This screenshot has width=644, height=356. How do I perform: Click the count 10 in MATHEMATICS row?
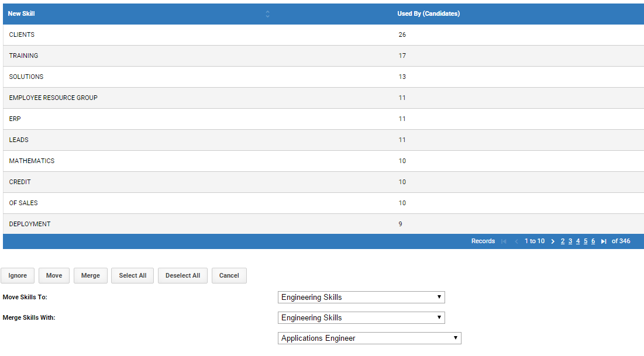(x=402, y=161)
